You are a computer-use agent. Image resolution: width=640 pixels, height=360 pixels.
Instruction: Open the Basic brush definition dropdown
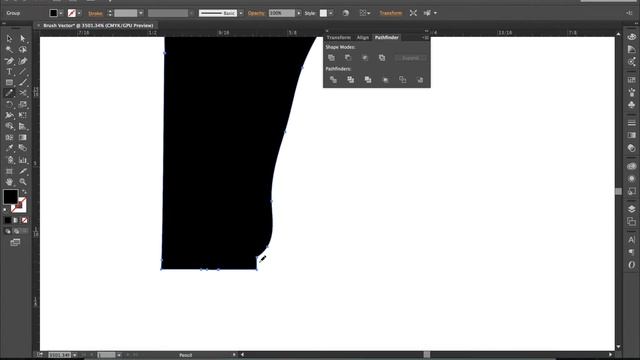click(x=241, y=13)
